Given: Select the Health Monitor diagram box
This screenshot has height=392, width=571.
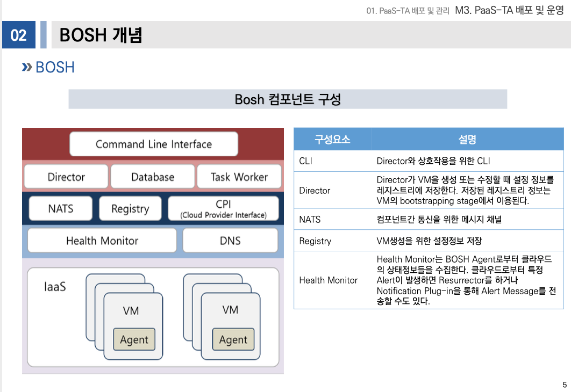Looking at the screenshot, I should coord(102,241).
